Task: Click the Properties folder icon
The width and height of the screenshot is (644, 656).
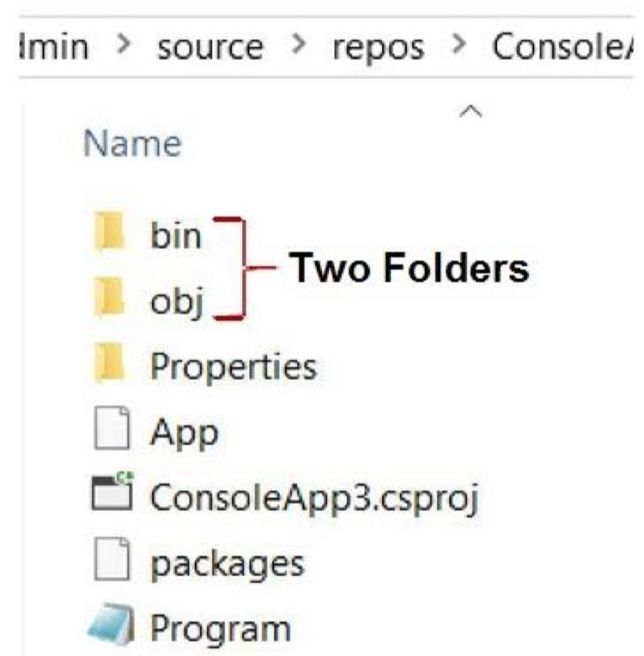Action: point(110,362)
